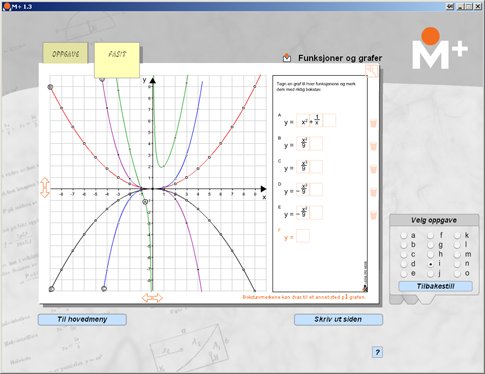This screenshot has height=374, width=485.
Task: Click the vertical resize arrow left of graph
Action: pos(45,188)
